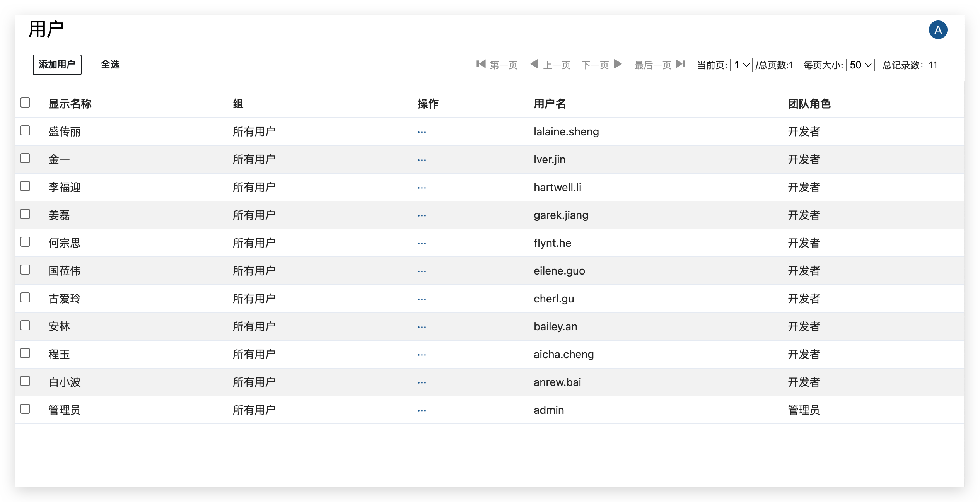Open the user avatar menu

point(938,30)
